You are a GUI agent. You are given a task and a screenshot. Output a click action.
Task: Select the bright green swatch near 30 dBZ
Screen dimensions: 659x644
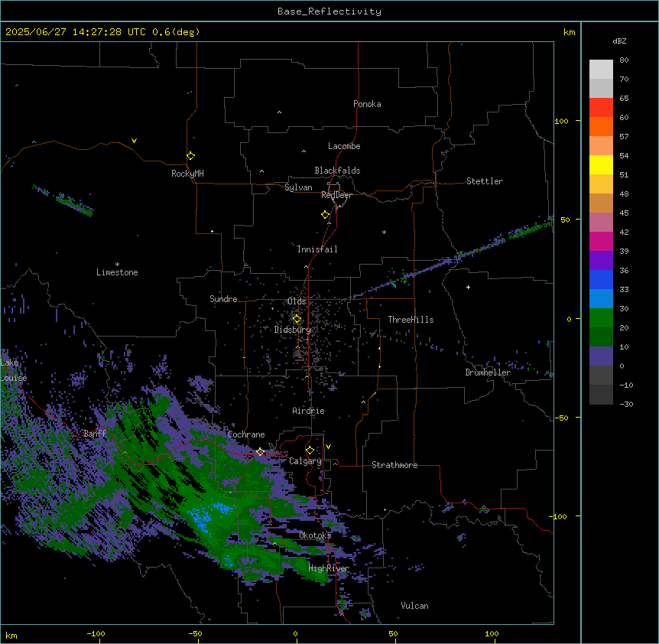601,318
